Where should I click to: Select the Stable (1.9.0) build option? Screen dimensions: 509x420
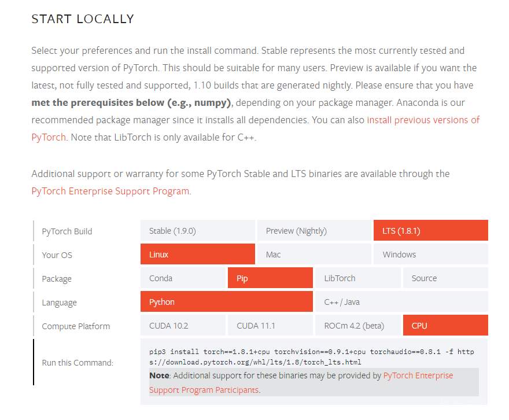pyautogui.click(x=197, y=231)
